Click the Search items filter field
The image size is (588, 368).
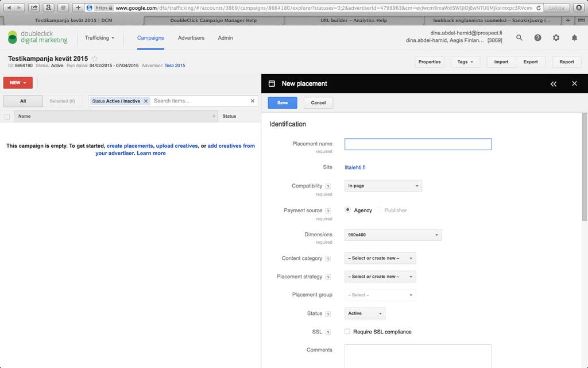(200, 101)
